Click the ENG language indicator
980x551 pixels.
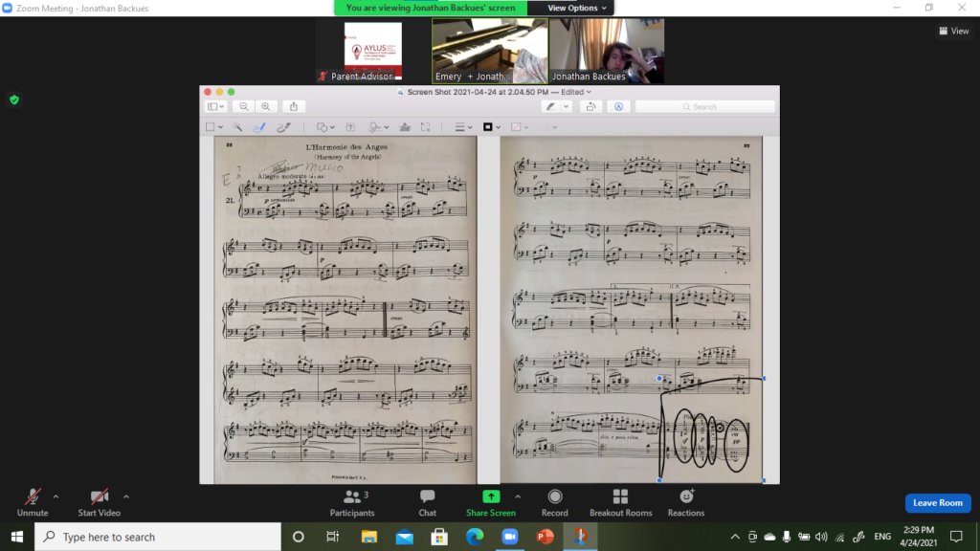882,537
